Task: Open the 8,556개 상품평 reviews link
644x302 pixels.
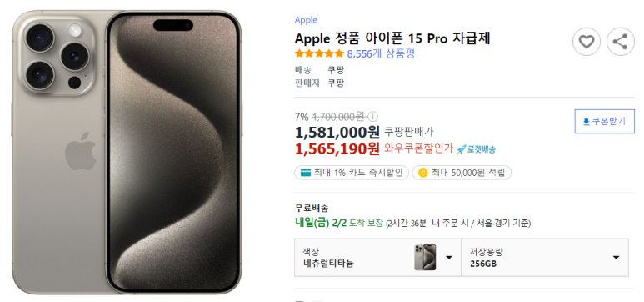Action: (x=381, y=53)
